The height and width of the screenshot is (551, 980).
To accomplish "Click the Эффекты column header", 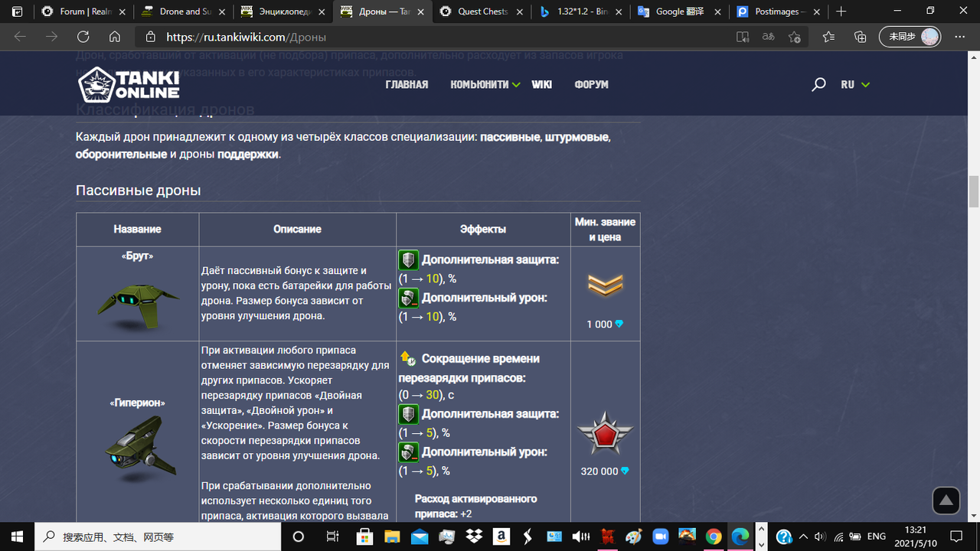I will click(x=482, y=229).
